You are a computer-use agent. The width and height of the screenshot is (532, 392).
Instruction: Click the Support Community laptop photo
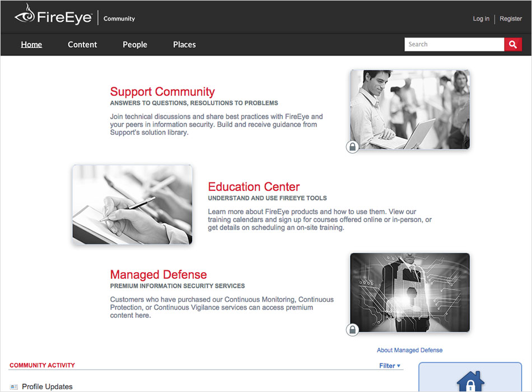click(x=410, y=109)
